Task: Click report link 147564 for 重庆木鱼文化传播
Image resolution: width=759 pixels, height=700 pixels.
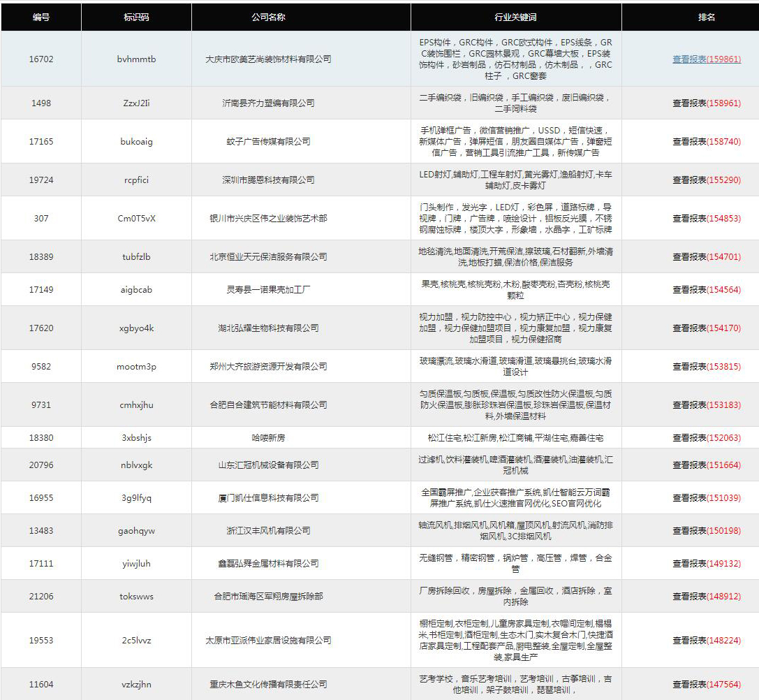Action: click(x=706, y=684)
